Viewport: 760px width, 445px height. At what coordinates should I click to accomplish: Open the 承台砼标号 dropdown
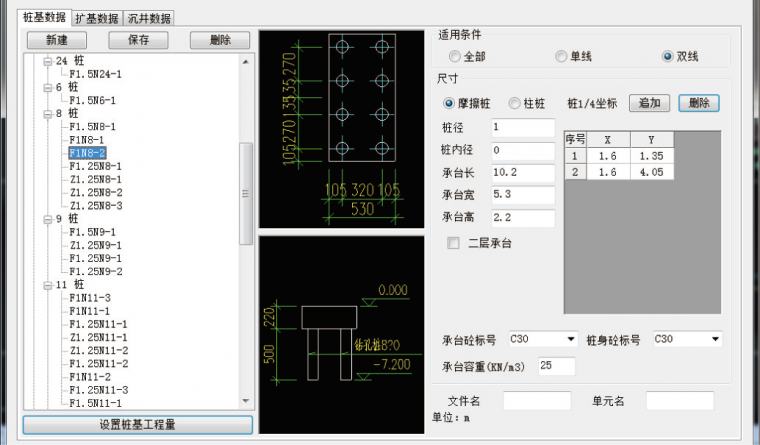pyautogui.click(x=571, y=339)
